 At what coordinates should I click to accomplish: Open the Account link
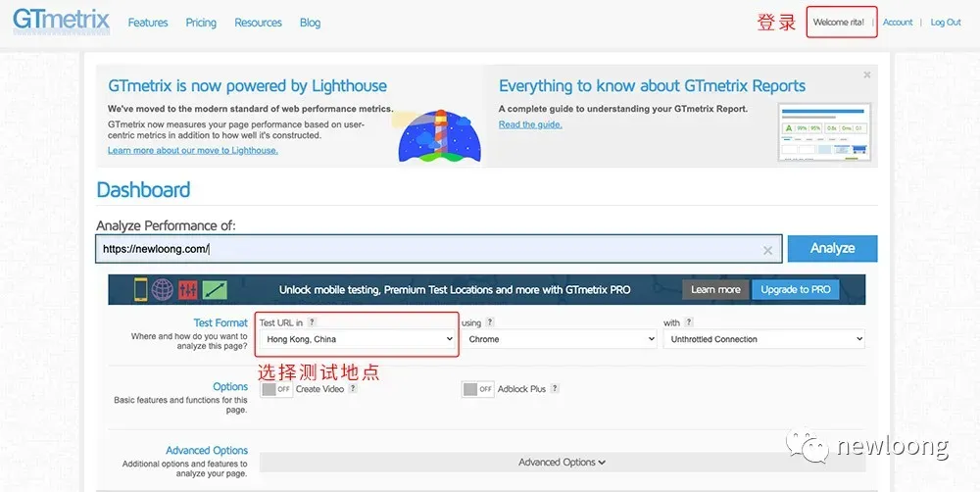click(x=898, y=22)
